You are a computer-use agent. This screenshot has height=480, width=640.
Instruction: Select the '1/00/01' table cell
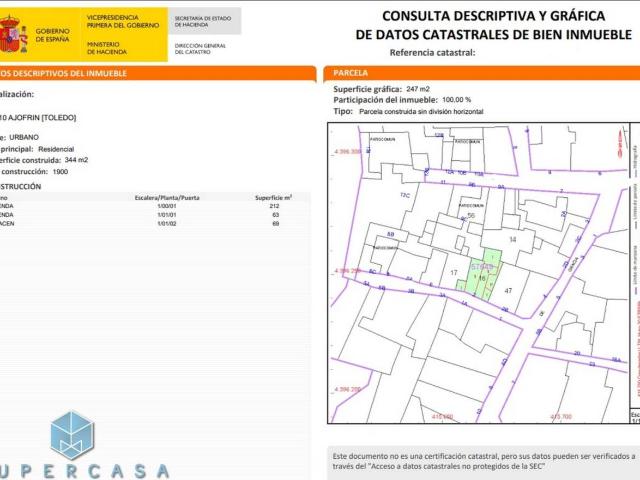pos(167,206)
